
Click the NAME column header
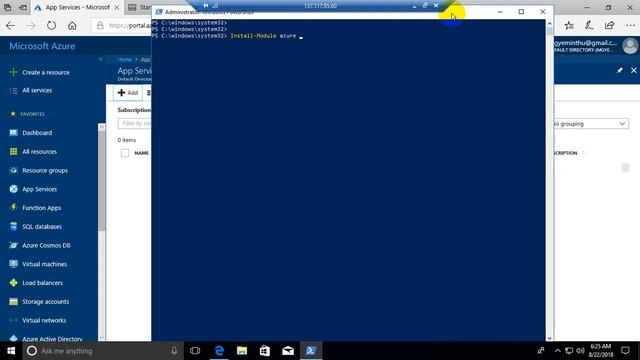tap(142, 153)
